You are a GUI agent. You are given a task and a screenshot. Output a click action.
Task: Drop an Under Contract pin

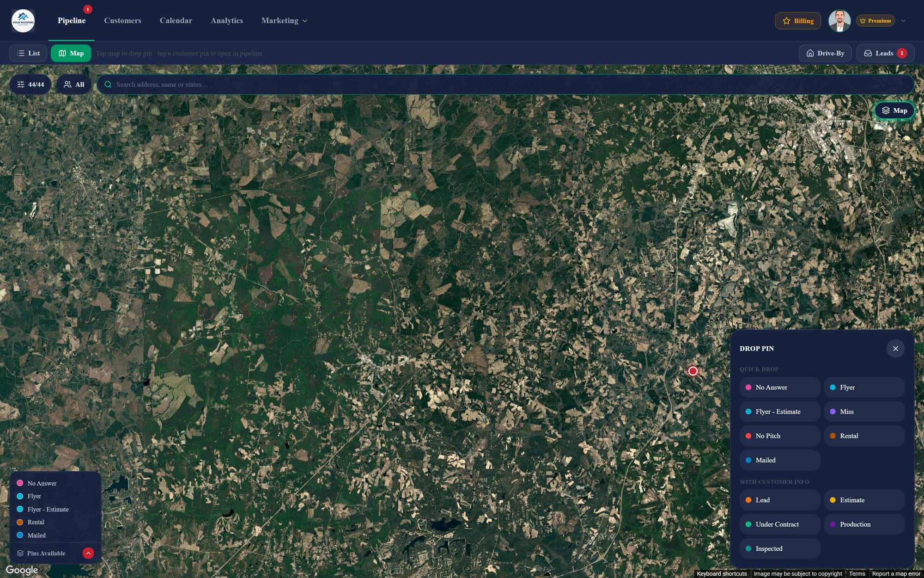(x=780, y=524)
